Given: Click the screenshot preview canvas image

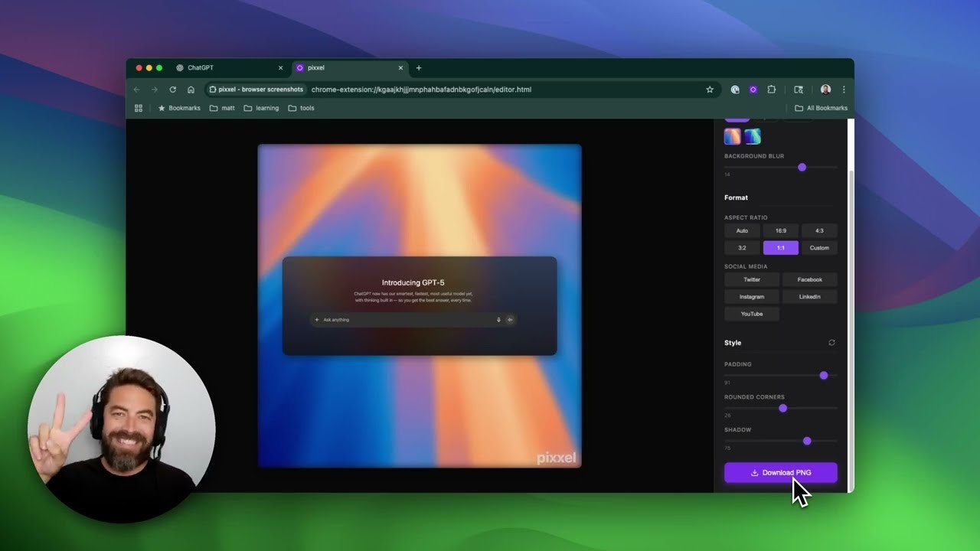Looking at the screenshot, I should (420, 305).
